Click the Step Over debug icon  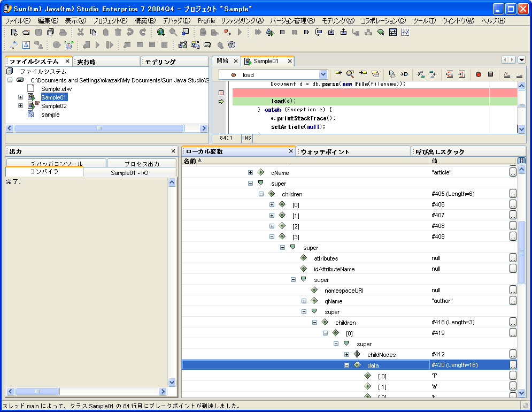[x=319, y=32]
